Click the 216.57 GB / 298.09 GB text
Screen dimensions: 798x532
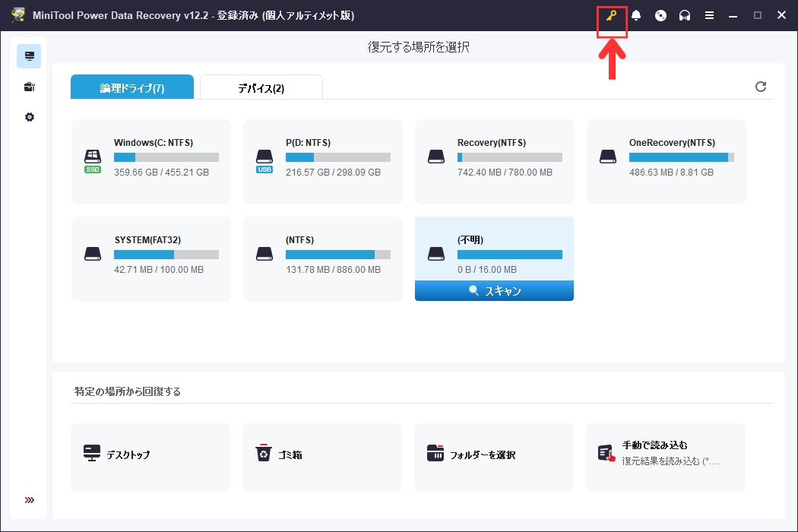(333, 172)
